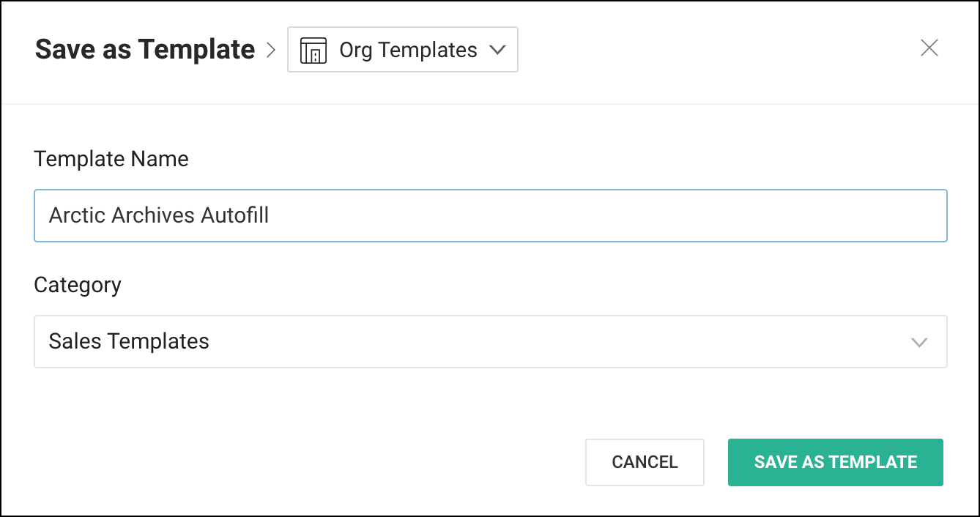
Task: Open the Org Templates location dropdown
Action: coord(403,50)
